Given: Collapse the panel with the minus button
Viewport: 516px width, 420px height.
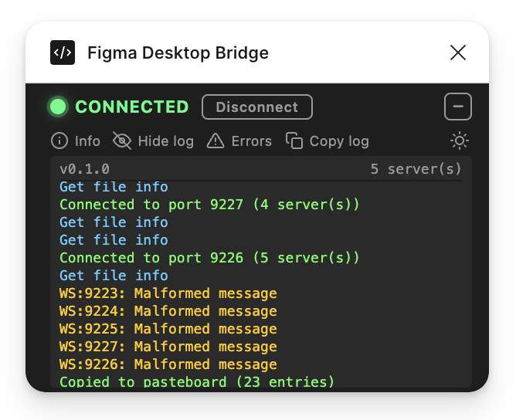Looking at the screenshot, I should coord(458,107).
